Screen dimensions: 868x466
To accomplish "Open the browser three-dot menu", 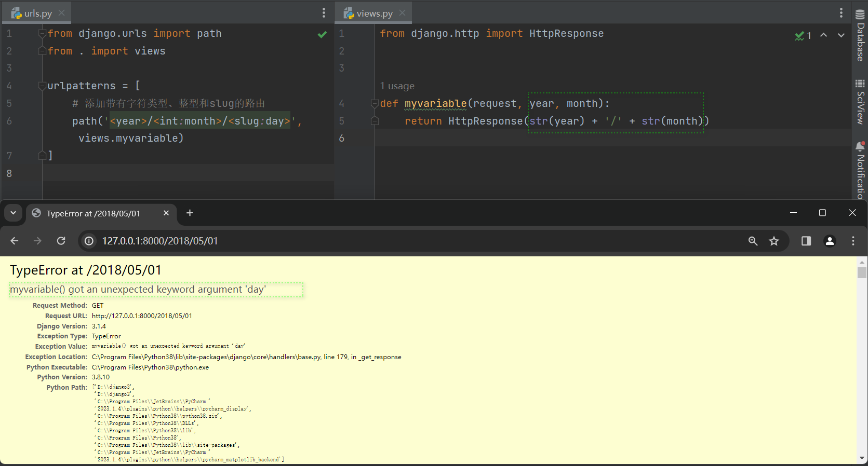I will click(853, 241).
